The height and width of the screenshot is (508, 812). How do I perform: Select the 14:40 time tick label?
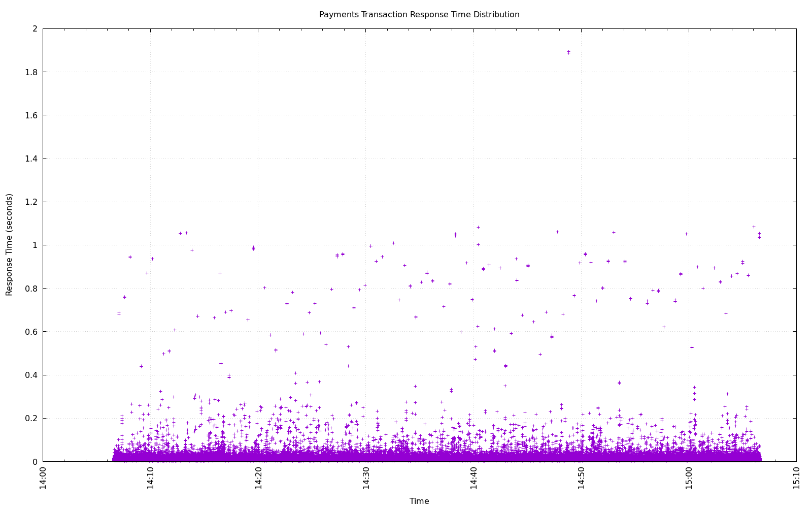(x=473, y=479)
